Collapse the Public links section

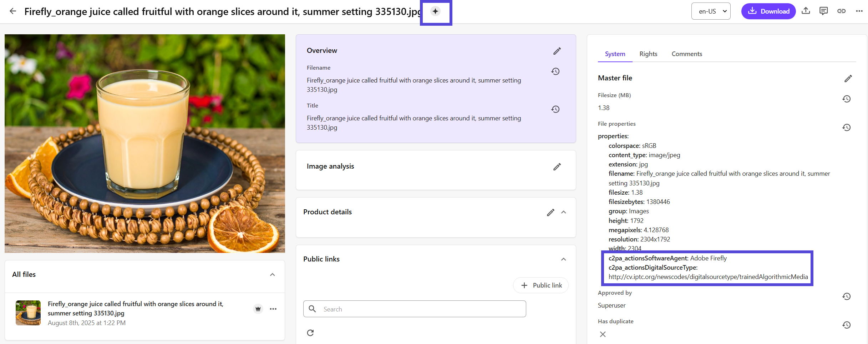tap(563, 259)
